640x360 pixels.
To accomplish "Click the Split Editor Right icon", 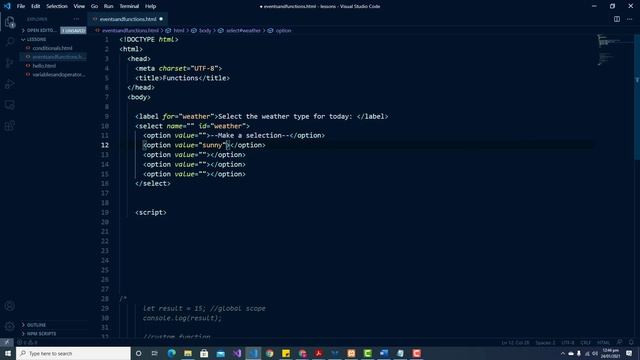I will click(x=617, y=19).
